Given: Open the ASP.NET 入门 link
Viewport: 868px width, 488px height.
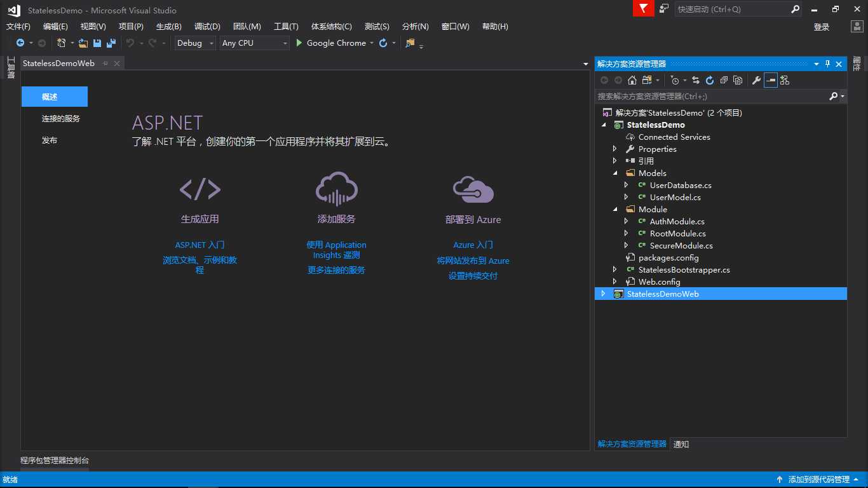Looking at the screenshot, I should [200, 245].
